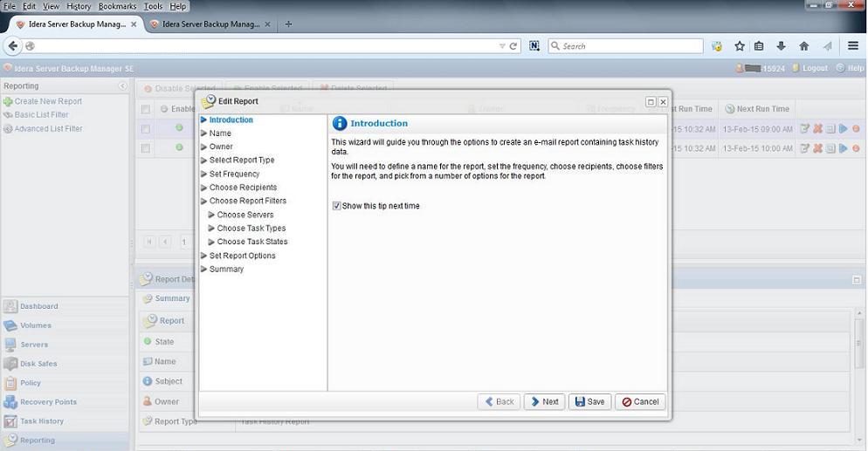The image size is (868, 451).
Task: Go to the Choose Servers sub-step
Action: pos(245,215)
